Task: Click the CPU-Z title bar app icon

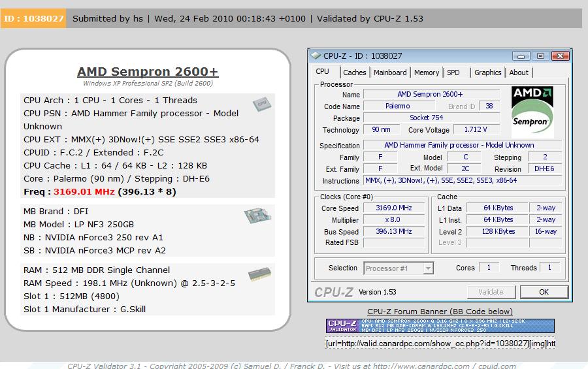Action: point(316,56)
